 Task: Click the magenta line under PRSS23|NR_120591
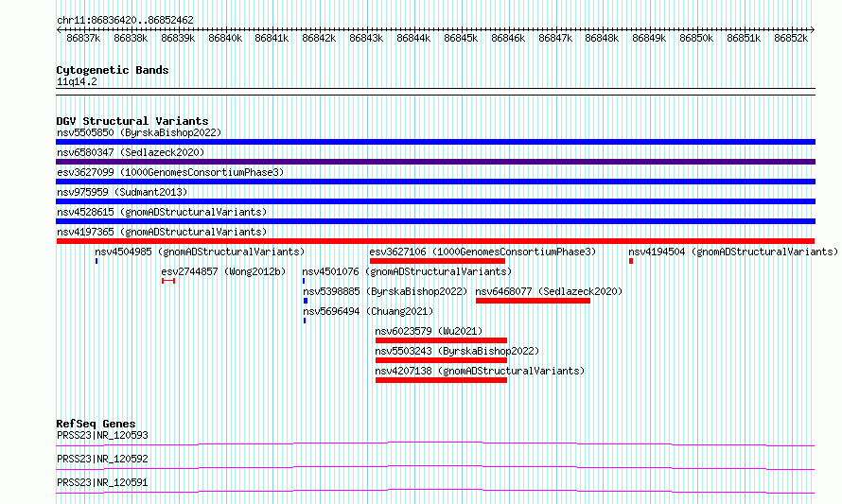coord(435,491)
